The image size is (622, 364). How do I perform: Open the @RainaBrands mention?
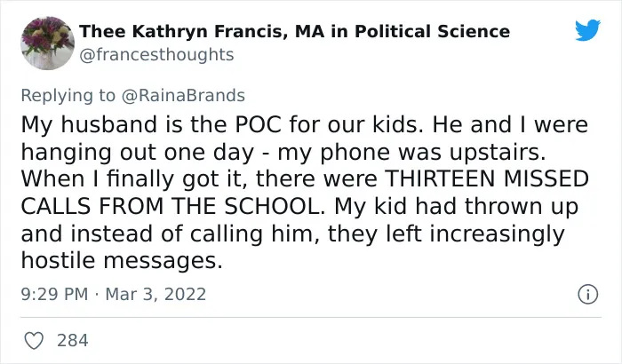point(183,96)
